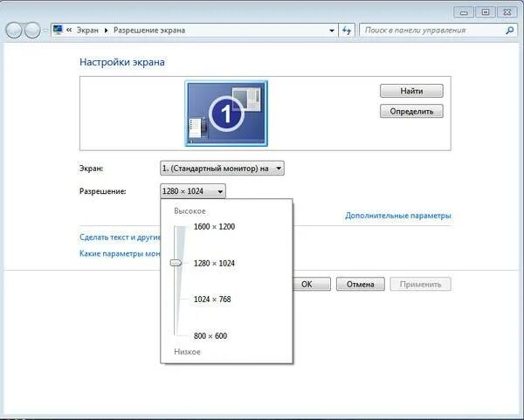Image resolution: width=524 pixels, height=420 pixels.
Task: Collapse the Разрешение 1280 × 1024 dropdown
Action: [193, 191]
